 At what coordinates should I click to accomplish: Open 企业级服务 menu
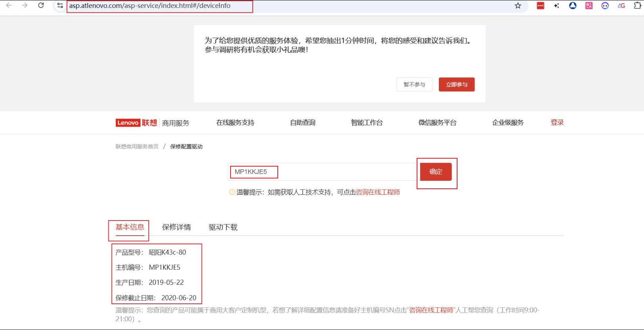point(508,123)
